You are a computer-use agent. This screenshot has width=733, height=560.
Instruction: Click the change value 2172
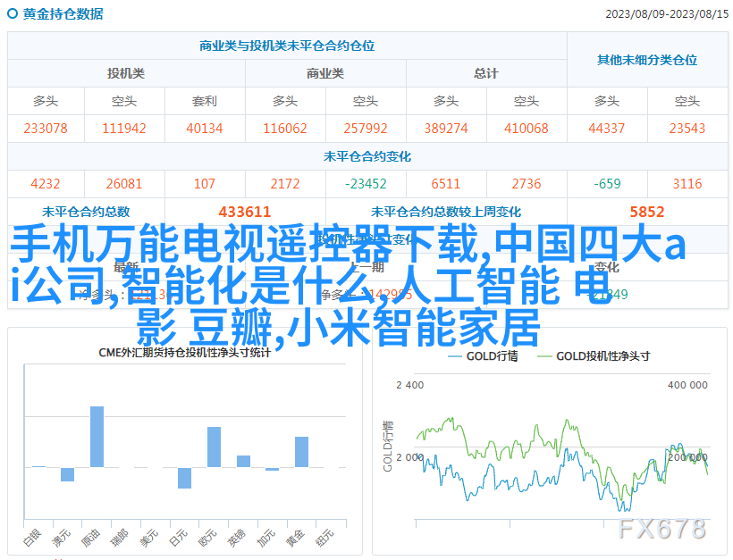pos(285,184)
